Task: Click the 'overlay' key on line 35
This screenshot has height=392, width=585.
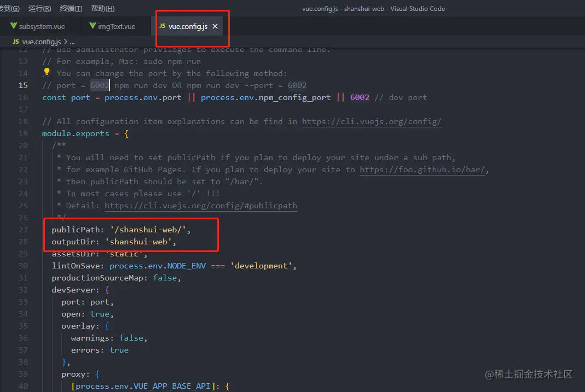Action: pyautogui.click(x=78, y=326)
